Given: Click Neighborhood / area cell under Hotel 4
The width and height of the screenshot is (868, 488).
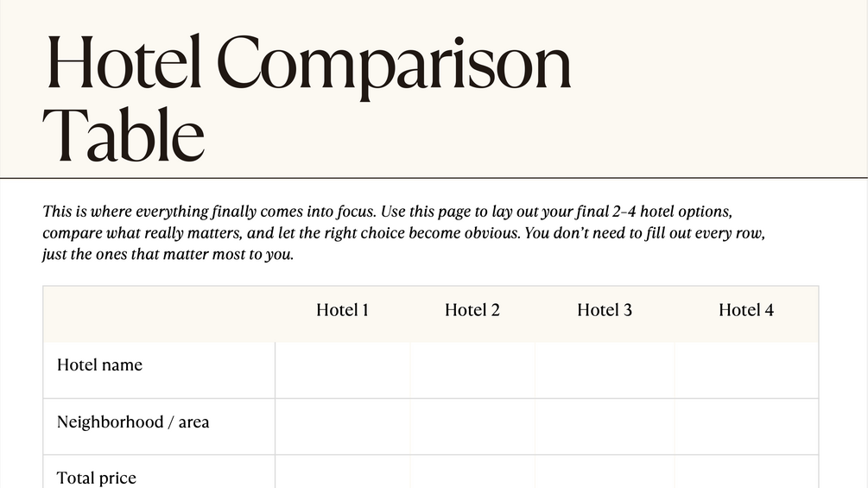Looking at the screenshot, I should pos(747,428).
